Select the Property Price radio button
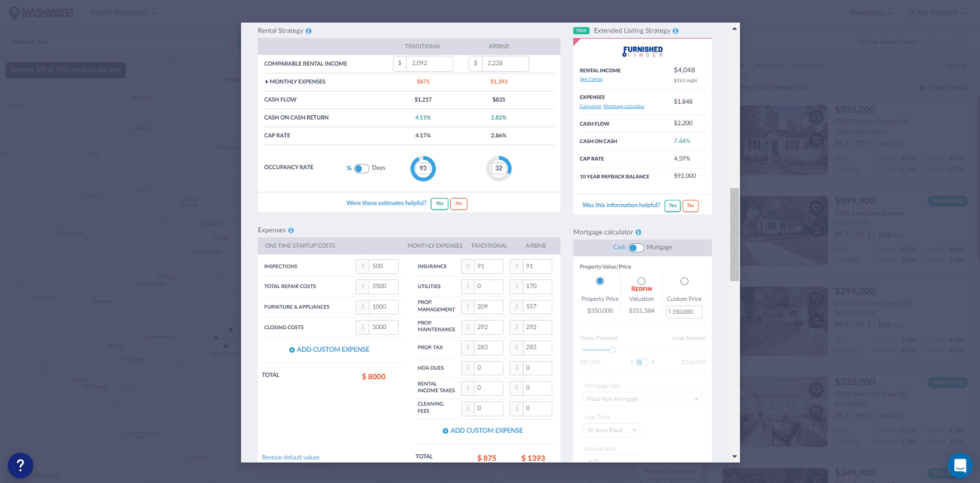The width and height of the screenshot is (980, 483). pyautogui.click(x=600, y=281)
